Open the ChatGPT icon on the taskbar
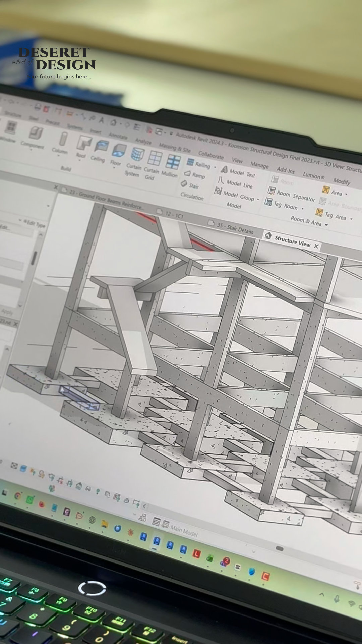 pos(92,520)
